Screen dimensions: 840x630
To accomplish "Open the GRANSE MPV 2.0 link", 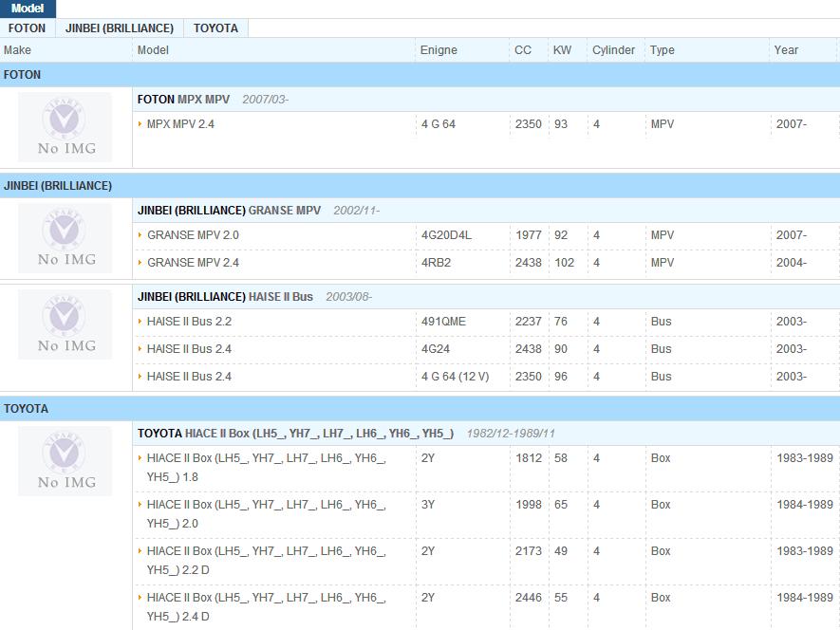I will click(x=193, y=235).
